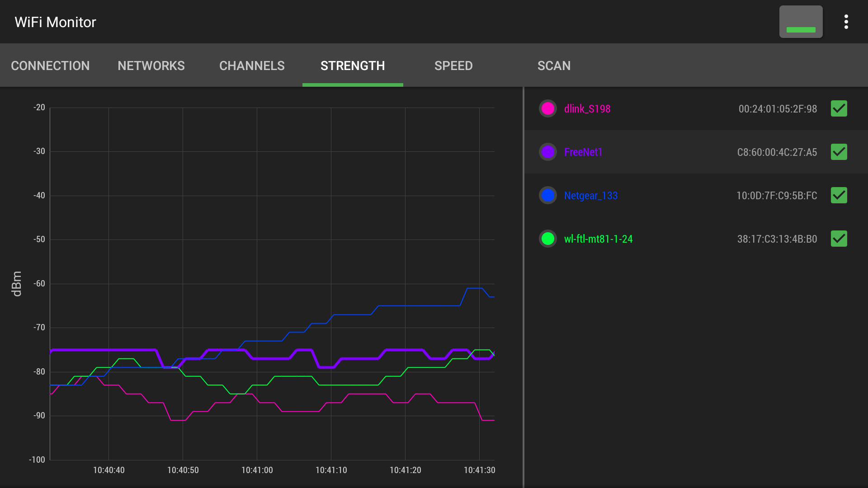The width and height of the screenshot is (868, 488).
Task: Disable FreeNet1 on the strength graph
Action: (839, 152)
